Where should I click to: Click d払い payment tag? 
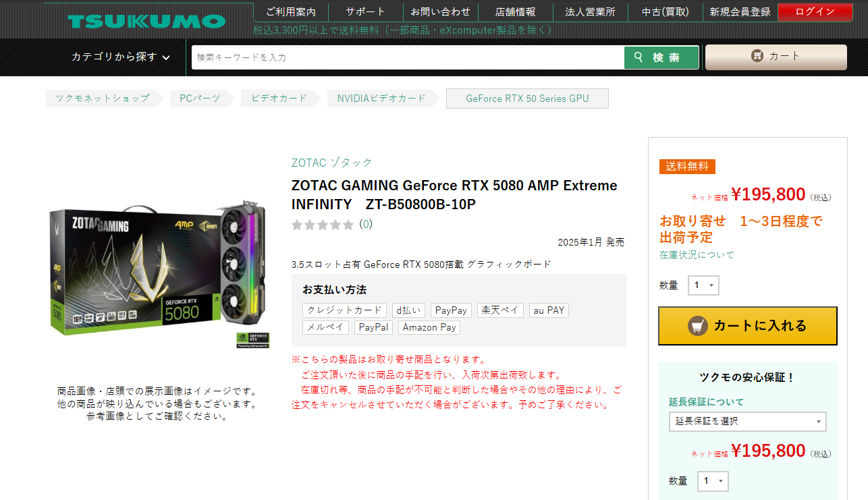click(x=408, y=310)
